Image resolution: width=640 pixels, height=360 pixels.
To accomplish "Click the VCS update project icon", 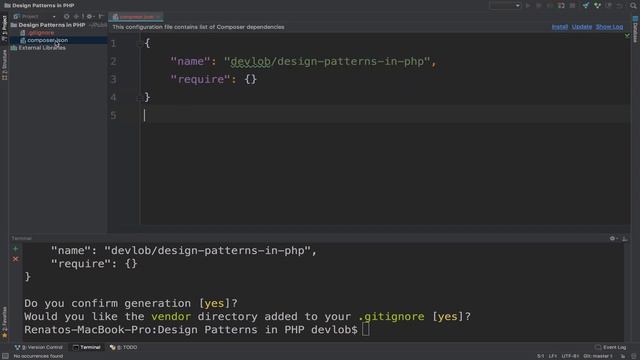I will click(x=586, y=5).
